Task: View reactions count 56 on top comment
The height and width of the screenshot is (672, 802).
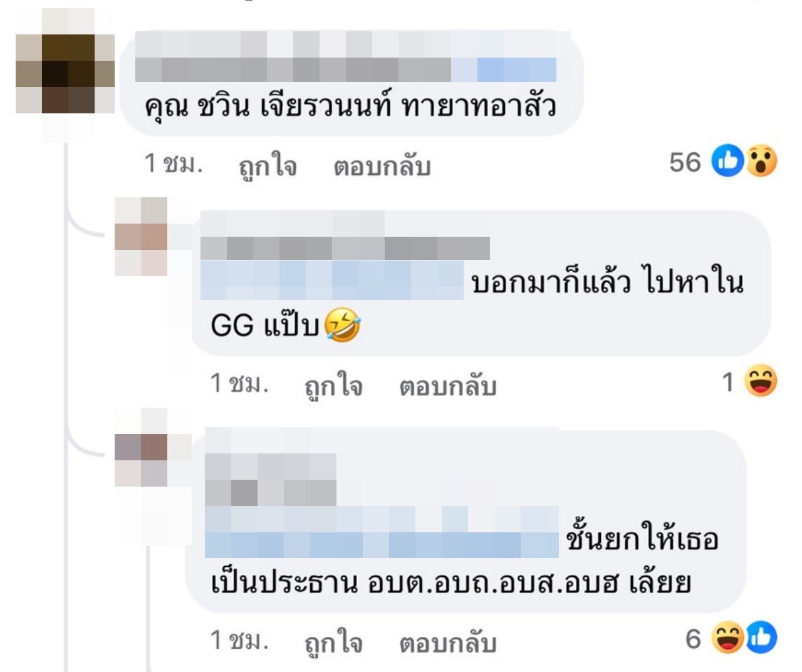Action: pos(685,162)
